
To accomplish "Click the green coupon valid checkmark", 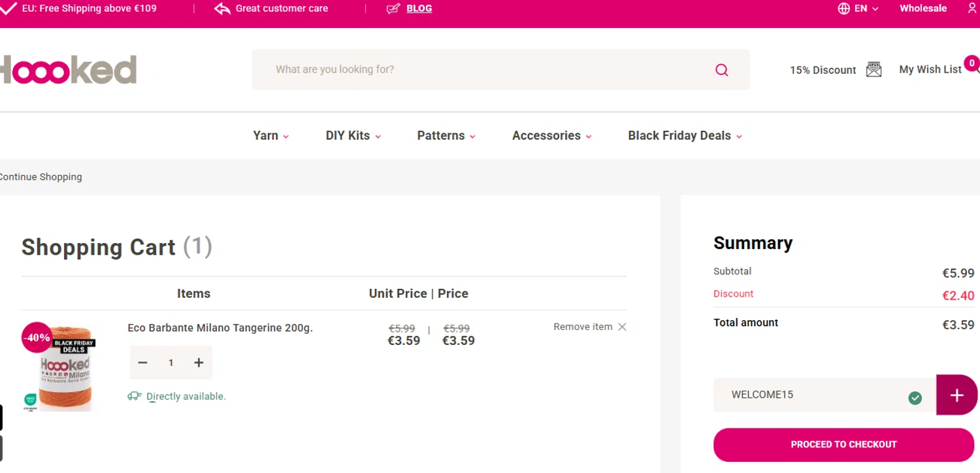I will (915, 398).
